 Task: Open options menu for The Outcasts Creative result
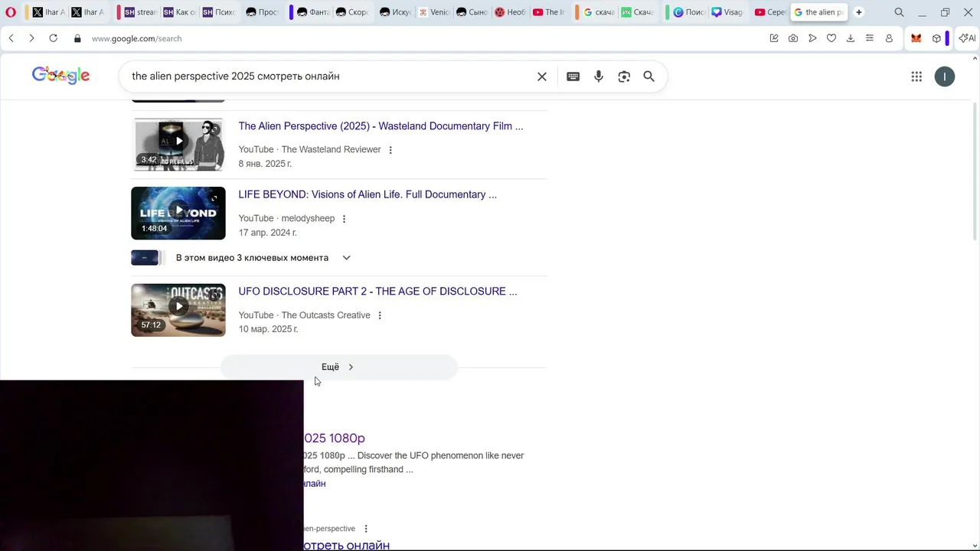(x=380, y=315)
